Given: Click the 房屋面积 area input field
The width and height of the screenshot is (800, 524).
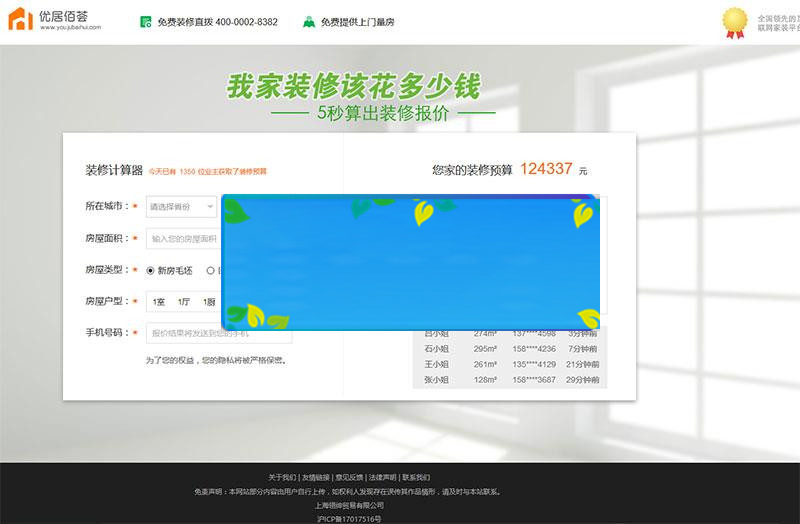Looking at the screenshot, I should point(183,239).
